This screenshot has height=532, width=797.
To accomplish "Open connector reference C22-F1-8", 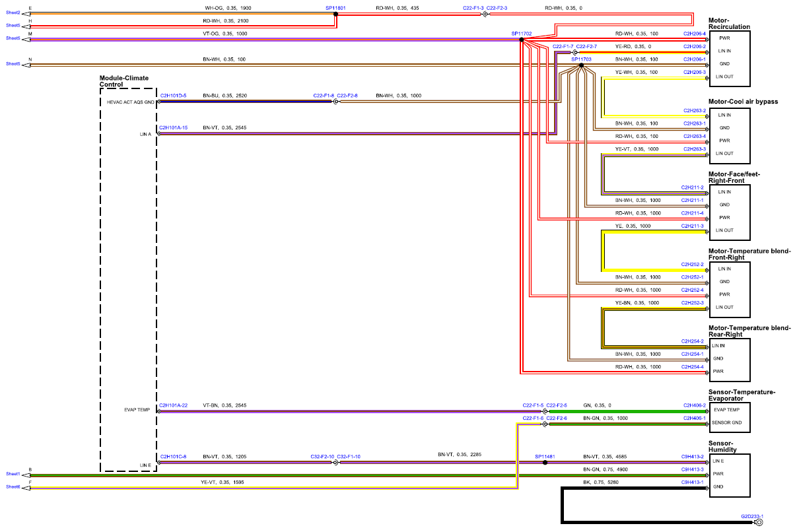I will [324, 96].
